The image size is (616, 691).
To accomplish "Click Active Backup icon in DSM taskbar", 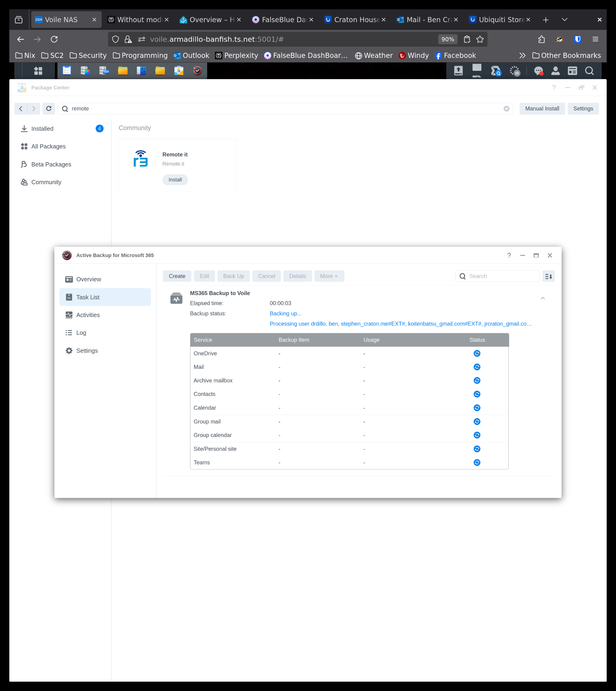I will 197,71.
